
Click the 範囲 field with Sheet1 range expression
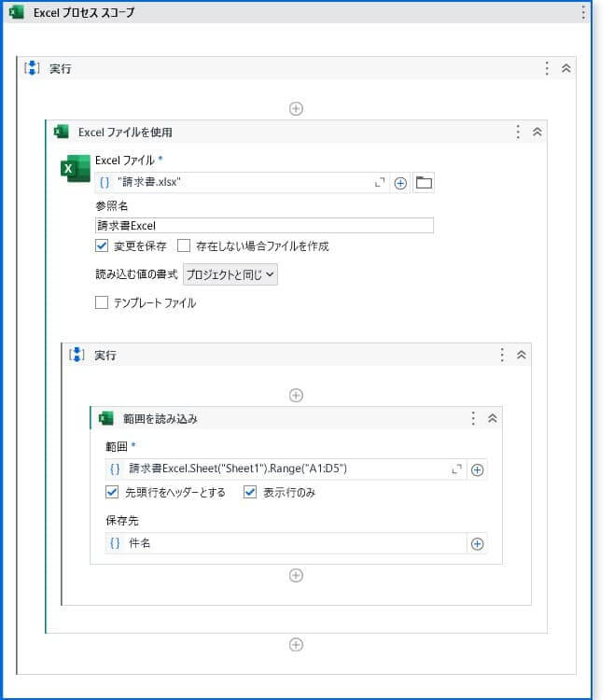286,469
